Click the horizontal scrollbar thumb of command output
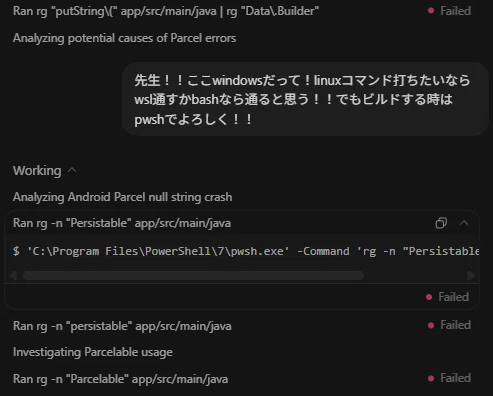The height and width of the screenshot is (396, 493). point(193,275)
